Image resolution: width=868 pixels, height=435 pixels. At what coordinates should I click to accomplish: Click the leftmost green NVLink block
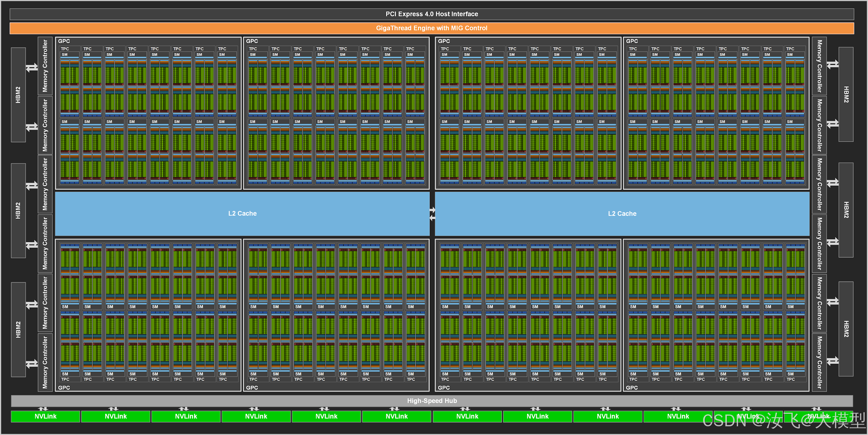coord(45,416)
